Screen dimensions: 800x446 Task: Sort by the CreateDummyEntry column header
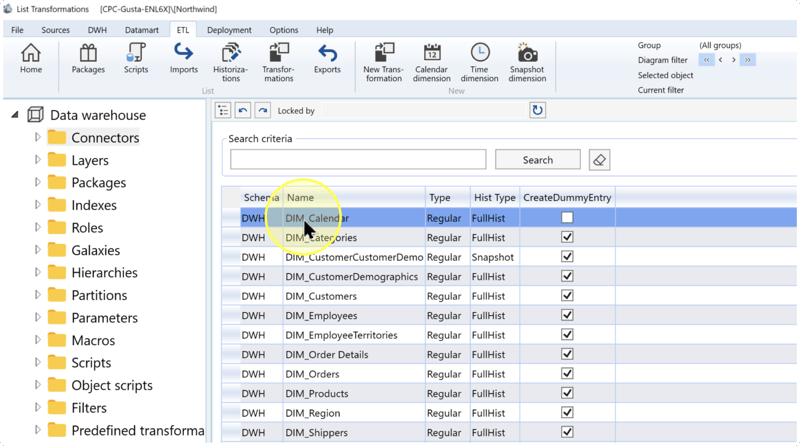567,197
